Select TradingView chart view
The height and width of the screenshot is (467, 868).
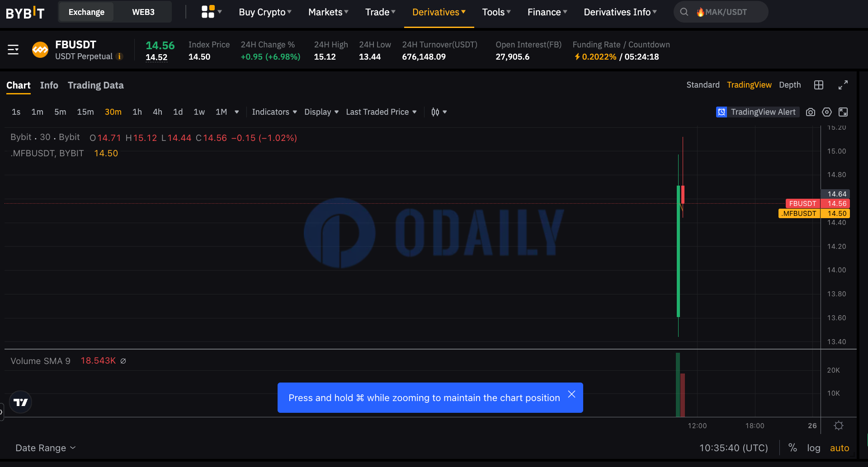click(x=749, y=85)
